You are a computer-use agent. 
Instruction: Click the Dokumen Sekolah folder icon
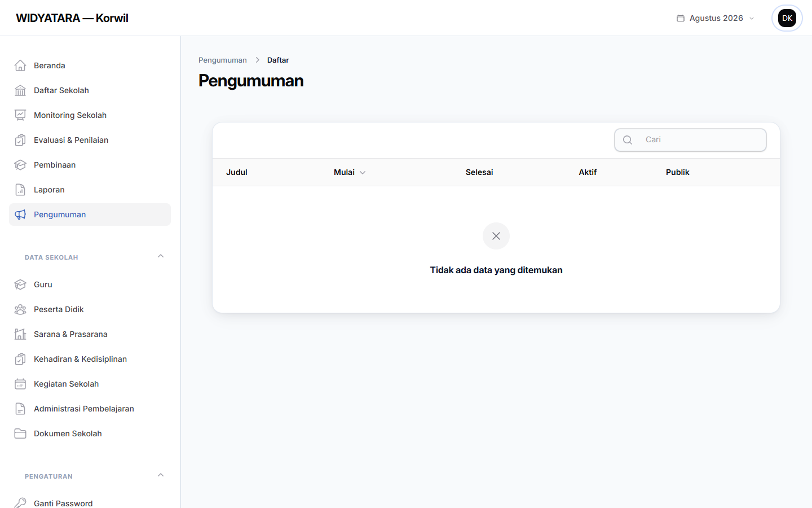tap(20, 433)
